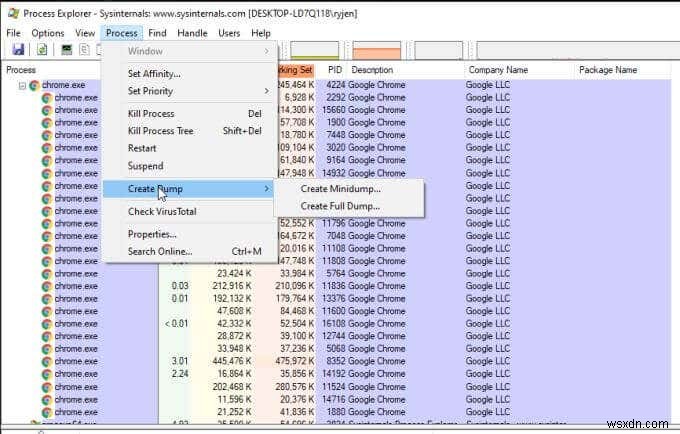Open the Users menu
This screenshot has height=434, width=680.
click(x=229, y=33)
